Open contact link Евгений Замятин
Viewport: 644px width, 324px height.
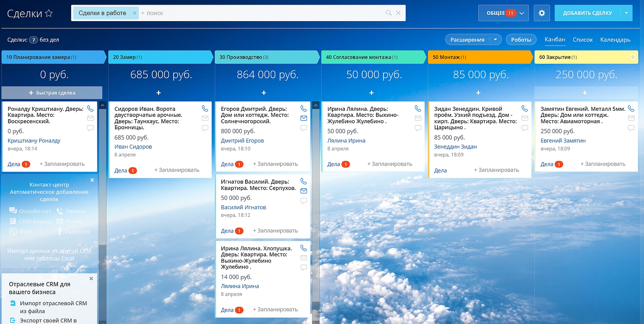[x=563, y=141]
